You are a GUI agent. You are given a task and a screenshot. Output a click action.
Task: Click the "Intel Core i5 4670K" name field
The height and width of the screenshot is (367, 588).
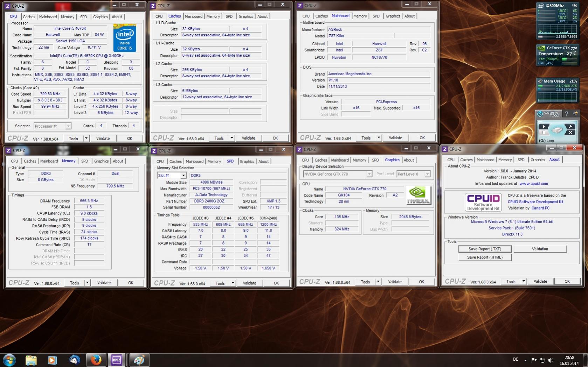(x=70, y=29)
